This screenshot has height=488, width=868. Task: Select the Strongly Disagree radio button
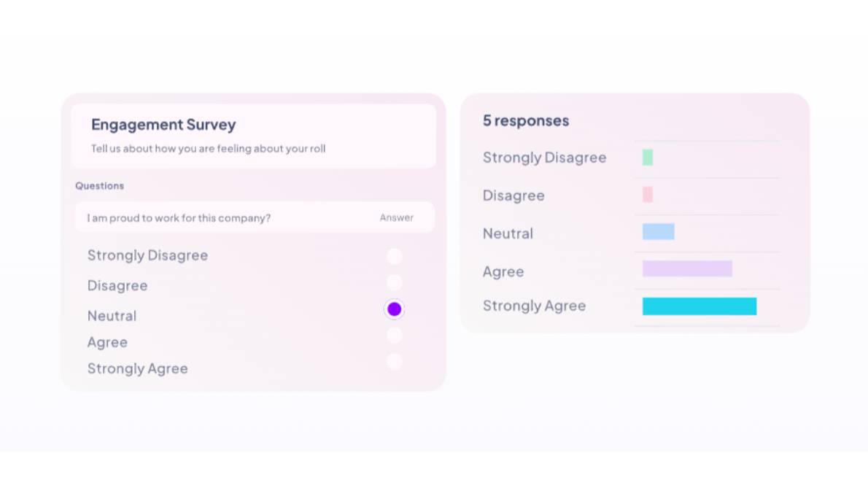(395, 256)
